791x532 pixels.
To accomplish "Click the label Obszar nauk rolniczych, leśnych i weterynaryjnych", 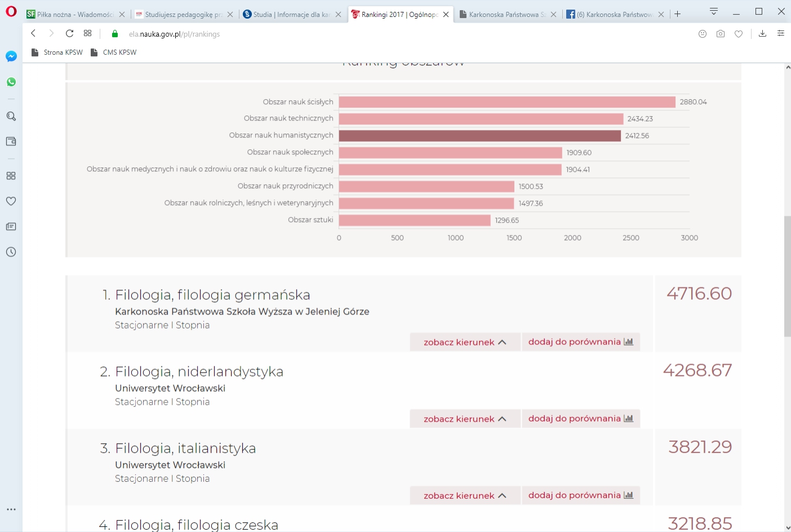I will pos(248,203).
